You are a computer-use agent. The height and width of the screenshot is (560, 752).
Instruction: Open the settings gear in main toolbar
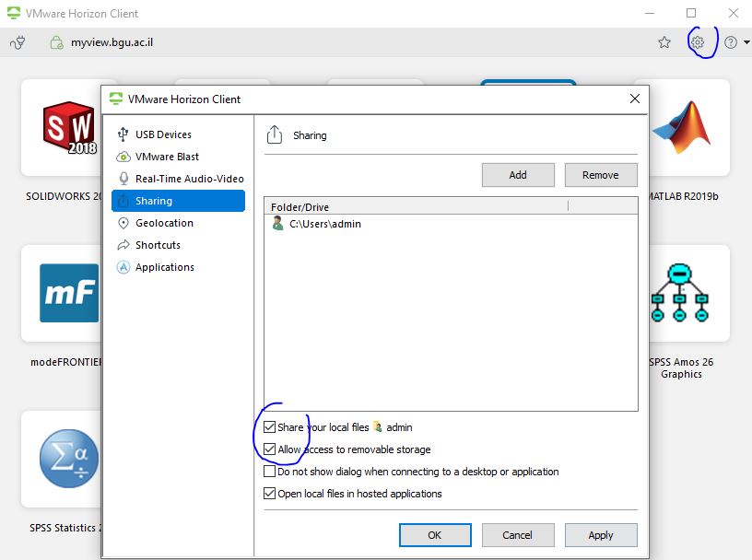coord(697,42)
